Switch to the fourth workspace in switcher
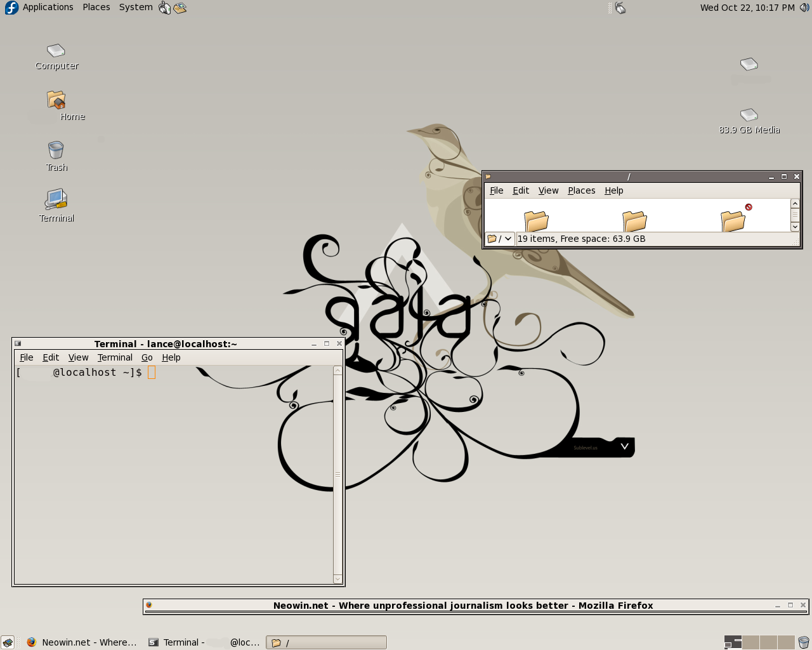Screen dimensions: 812x650 click(786, 642)
